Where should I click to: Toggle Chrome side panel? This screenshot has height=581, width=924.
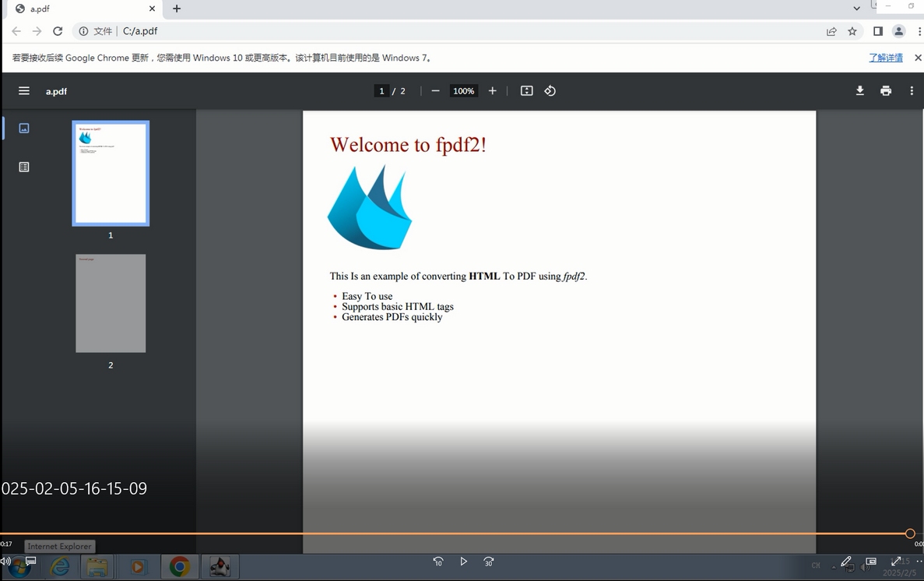click(878, 31)
